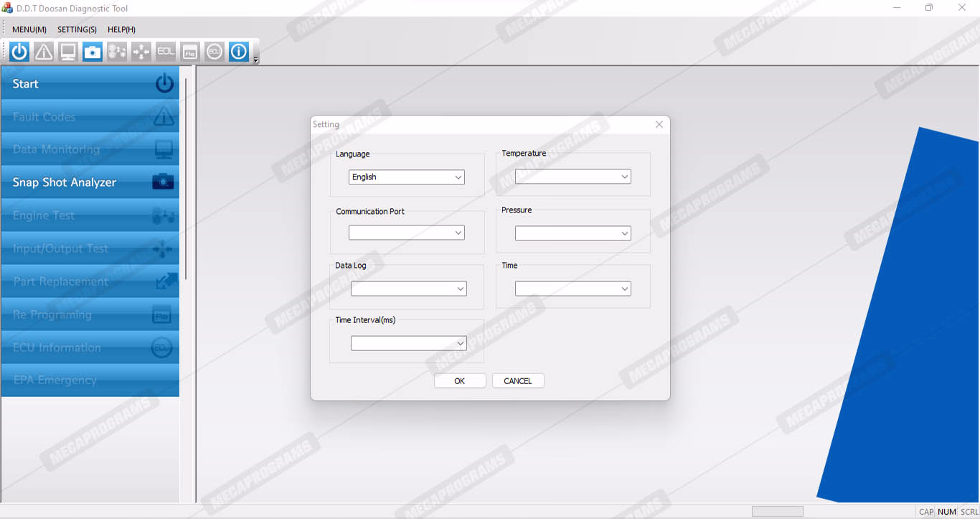Click the "Communication Port" label
The width and height of the screenshot is (980, 519).
(x=370, y=212)
